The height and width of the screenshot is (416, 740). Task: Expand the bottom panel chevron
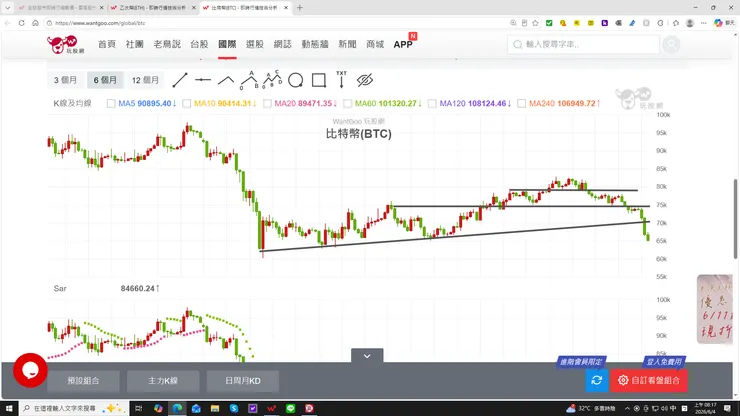pos(367,356)
